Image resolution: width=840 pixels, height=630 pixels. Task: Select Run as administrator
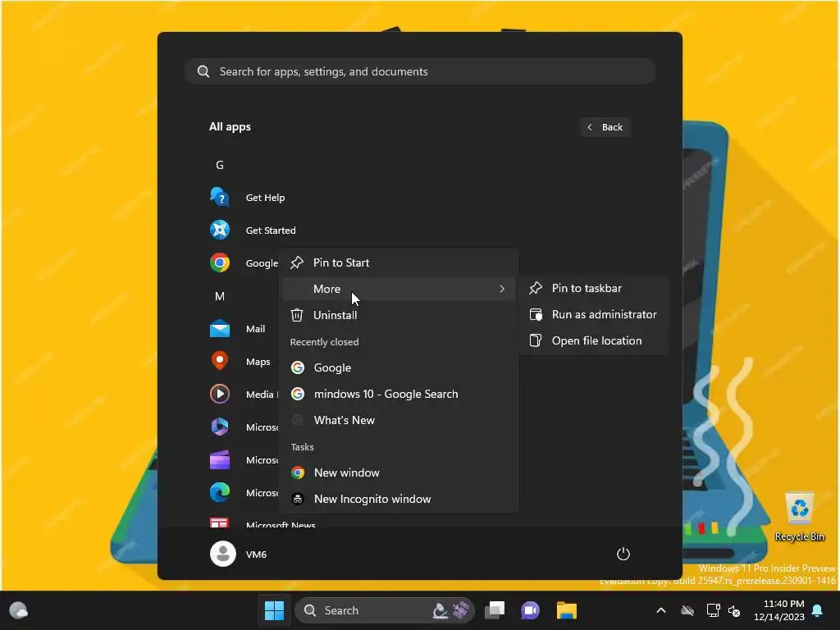[x=594, y=314]
